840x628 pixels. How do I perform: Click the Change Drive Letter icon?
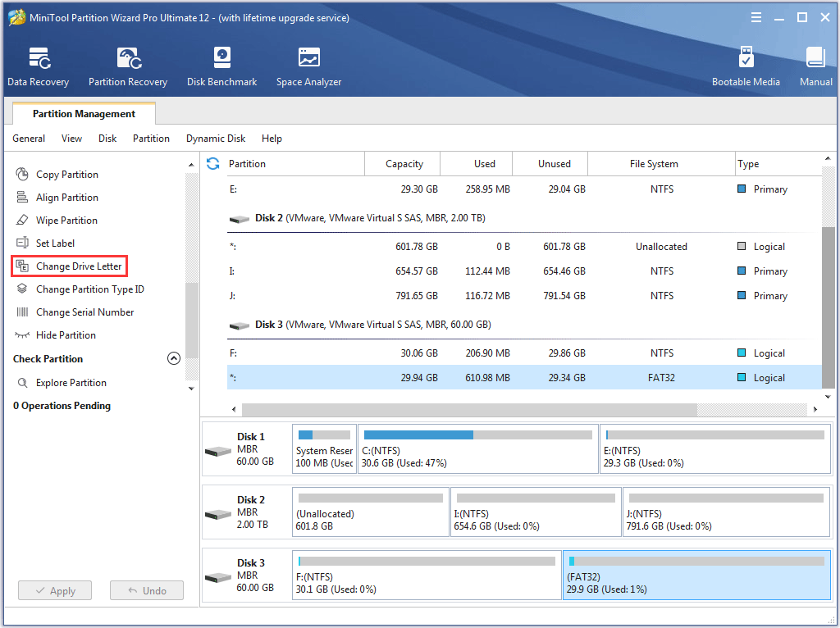[x=22, y=266]
